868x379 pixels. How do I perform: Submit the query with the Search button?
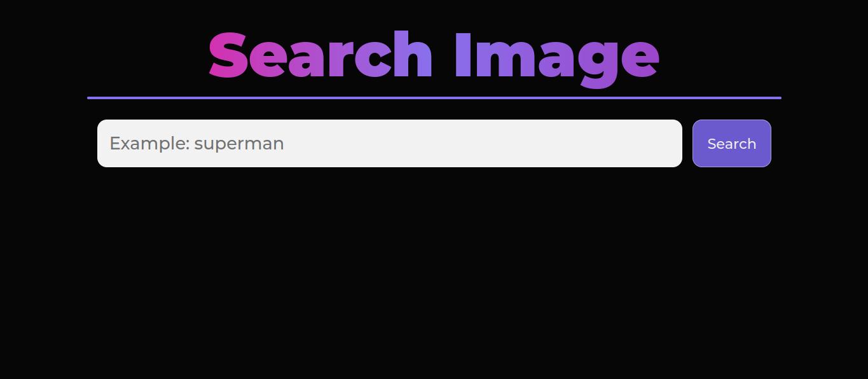coord(731,144)
